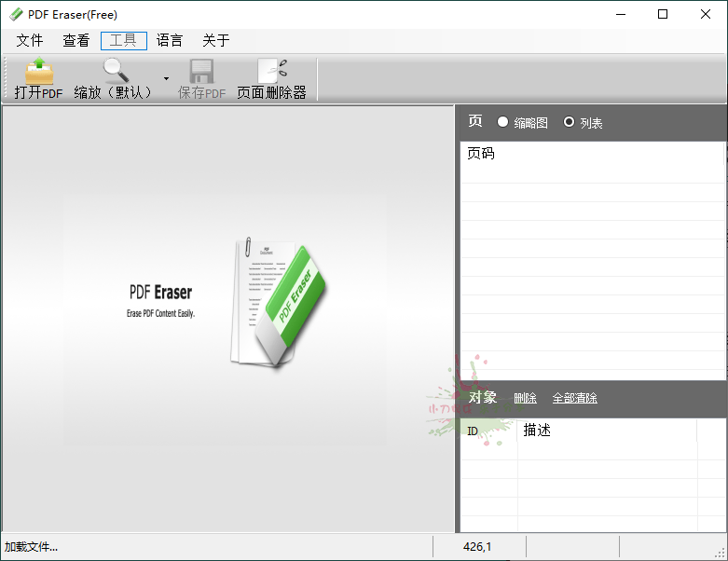This screenshot has height=561, width=728.
Task: Select the 列表 radio button
Action: (x=569, y=122)
